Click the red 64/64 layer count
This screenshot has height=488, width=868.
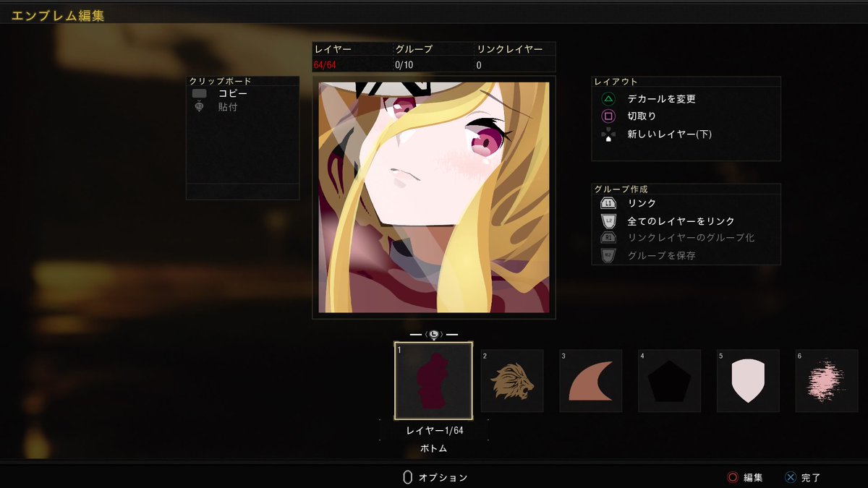pos(325,65)
